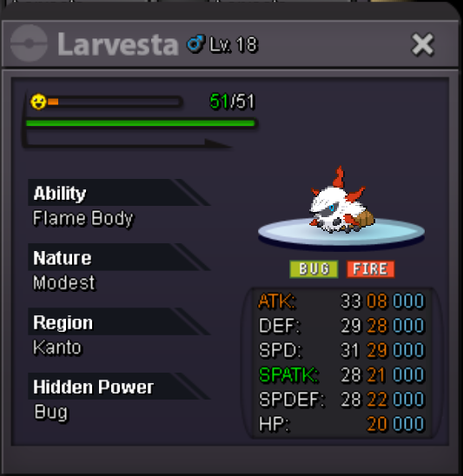463x476 pixels.
Task: Click the FIRE type badge
Action: pos(370,269)
